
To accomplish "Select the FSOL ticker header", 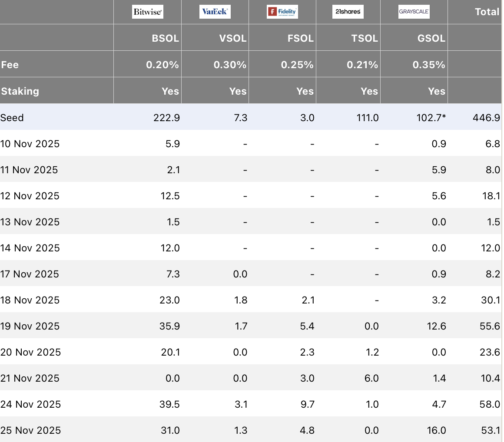I will pyautogui.click(x=300, y=38).
